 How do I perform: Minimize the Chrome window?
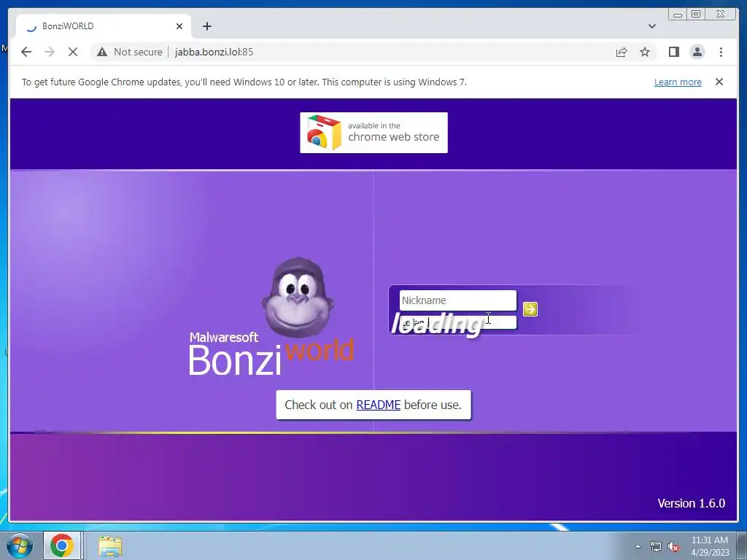click(678, 15)
